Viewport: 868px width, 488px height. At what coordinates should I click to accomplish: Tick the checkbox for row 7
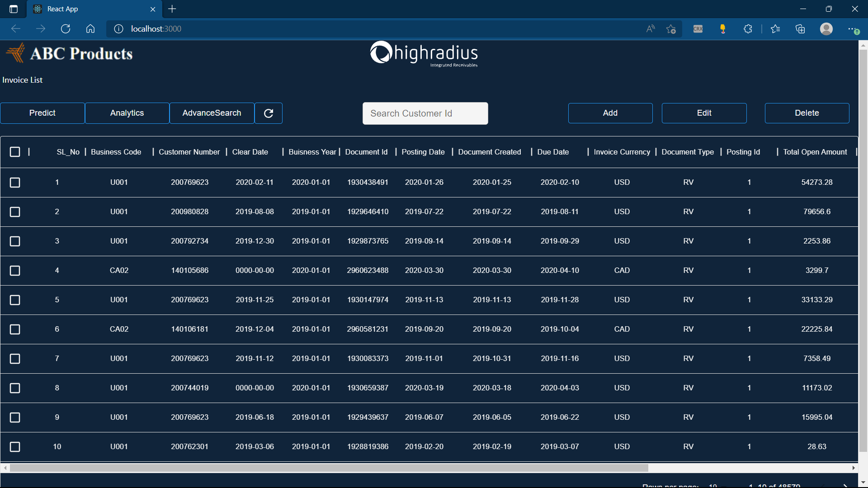[x=15, y=359]
